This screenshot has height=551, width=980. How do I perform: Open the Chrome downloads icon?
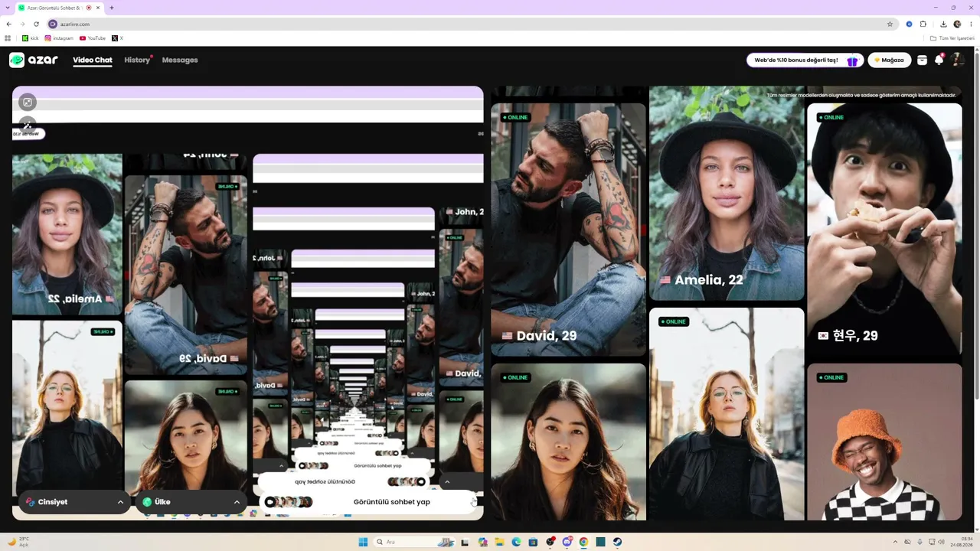pos(943,24)
